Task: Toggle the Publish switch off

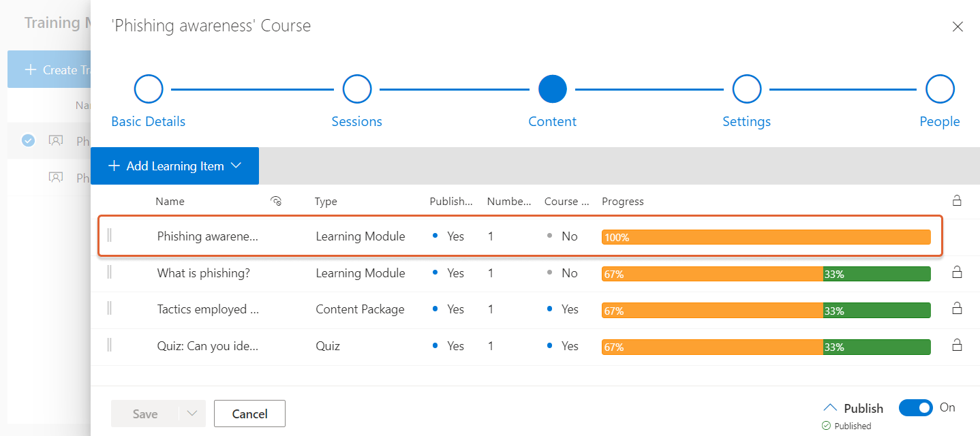Action: 915,408
